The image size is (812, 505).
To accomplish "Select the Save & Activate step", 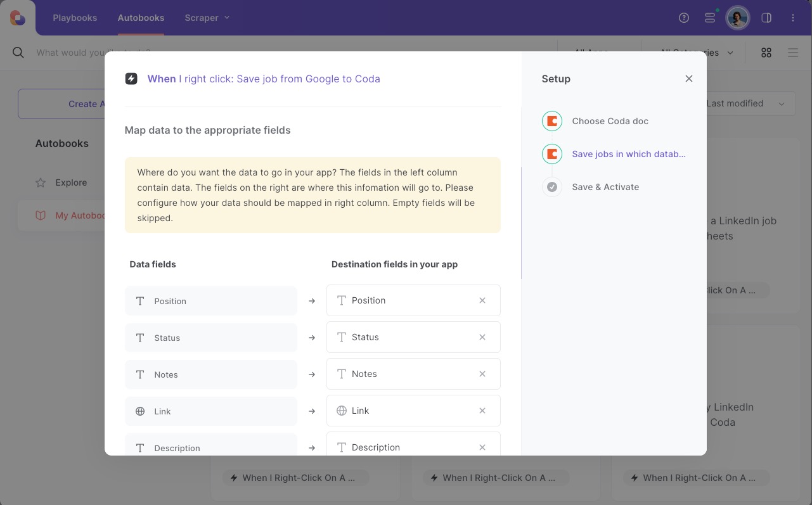I will click(605, 187).
